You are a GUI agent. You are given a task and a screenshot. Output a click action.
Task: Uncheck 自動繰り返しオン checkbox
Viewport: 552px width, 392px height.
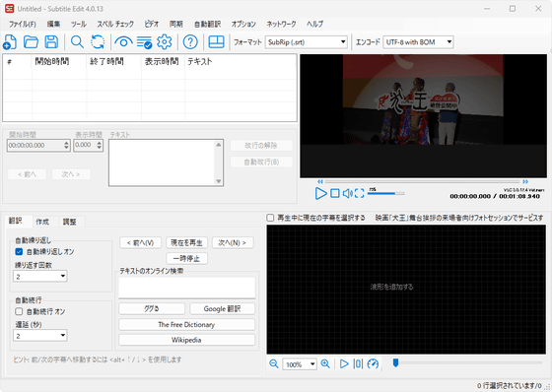click(19, 251)
